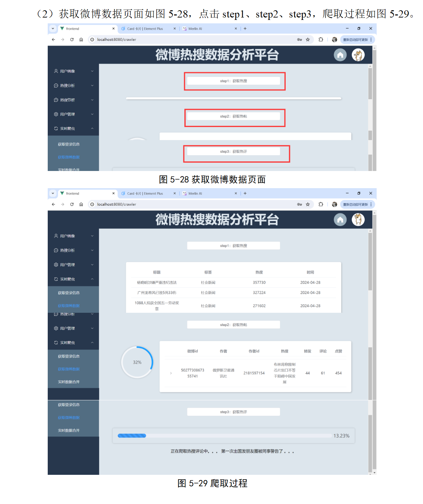Open tab search chevron in figure 5-29 browser

point(53,193)
